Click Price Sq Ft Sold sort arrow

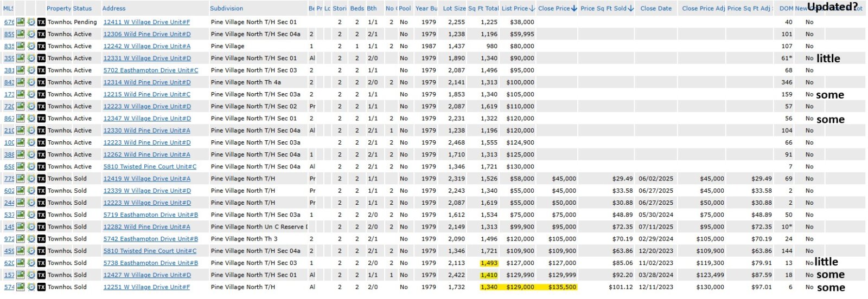(631, 9)
